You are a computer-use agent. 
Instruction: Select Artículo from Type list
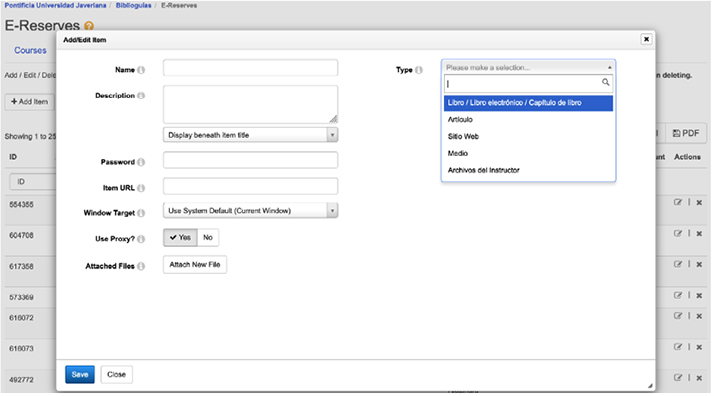pyautogui.click(x=528, y=120)
